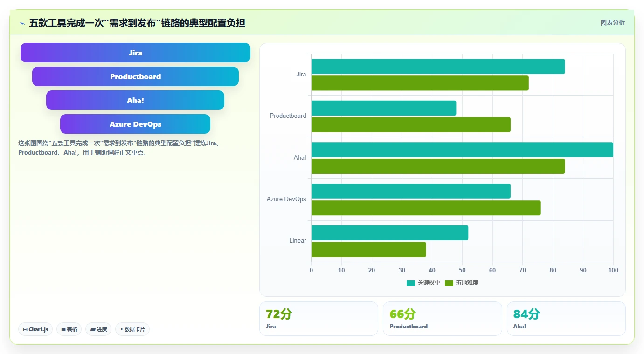Screen dimensions: 644x354
Task: Click the x-axis tick label 100
Action: [x=613, y=271]
